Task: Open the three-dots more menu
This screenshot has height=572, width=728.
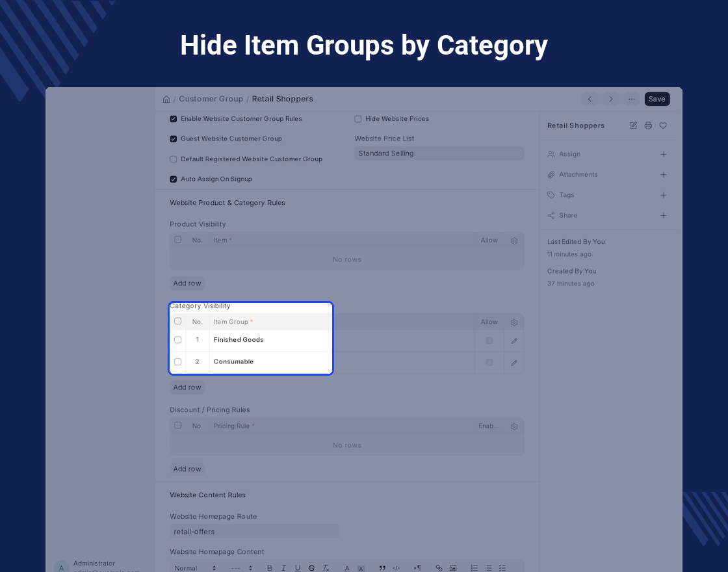Action: pos(631,99)
